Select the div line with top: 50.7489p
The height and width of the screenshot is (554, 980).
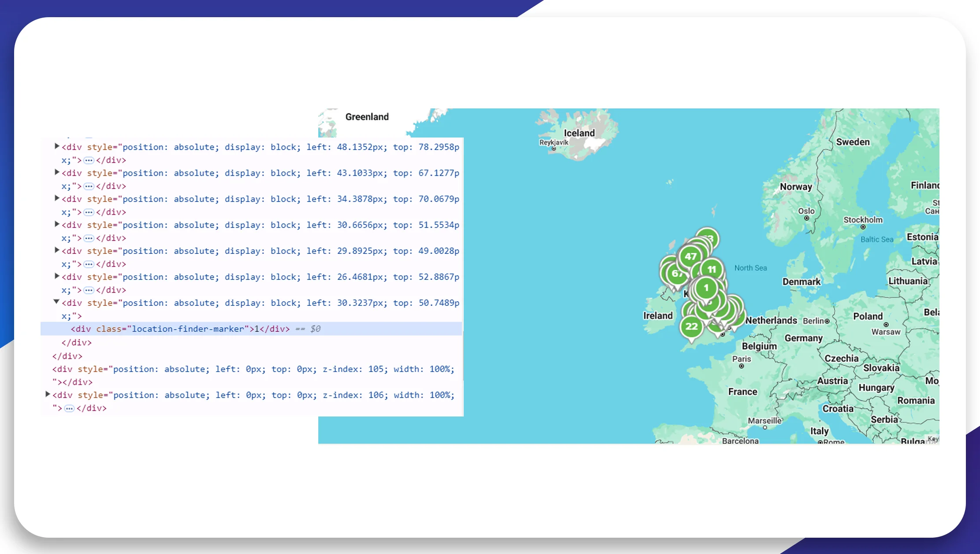click(260, 309)
